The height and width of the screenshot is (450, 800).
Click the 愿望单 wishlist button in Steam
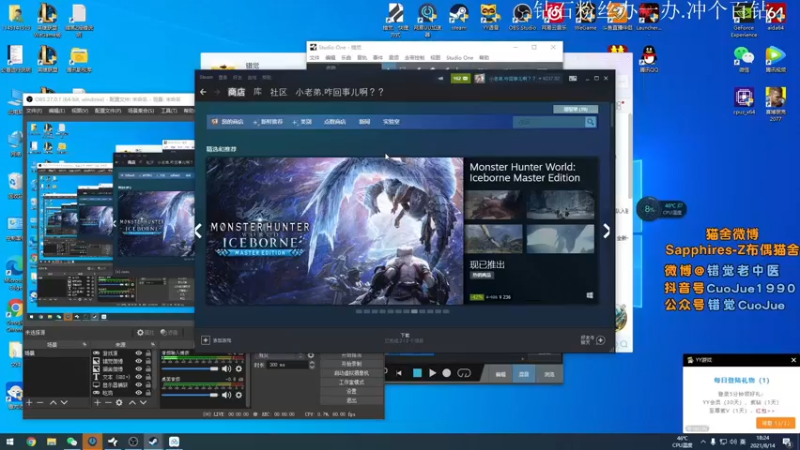click(576, 109)
